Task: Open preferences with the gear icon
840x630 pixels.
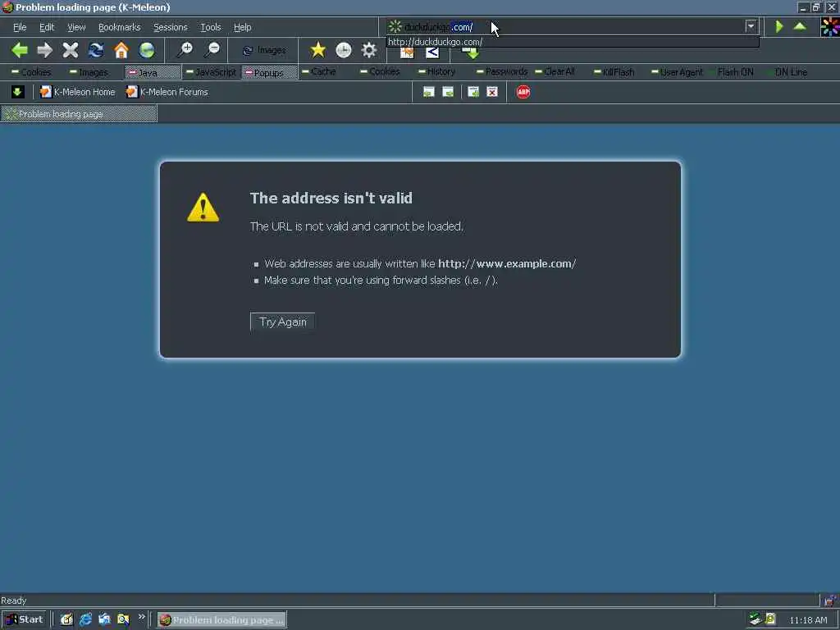Action: 368,50
